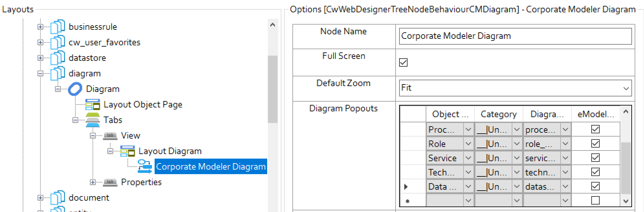This screenshot has width=644, height=212.
Task: Click the Category column header
Action: tap(498, 114)
